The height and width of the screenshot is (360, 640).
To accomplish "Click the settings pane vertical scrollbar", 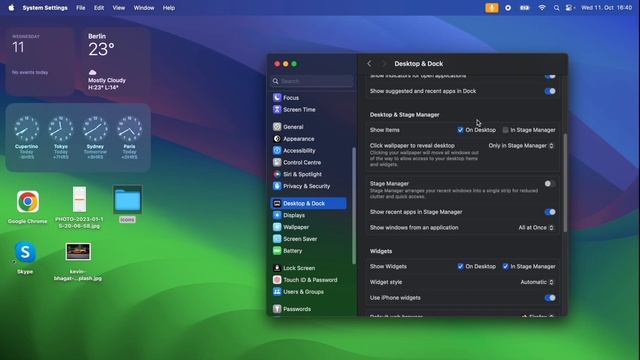I will coord(565,182).
